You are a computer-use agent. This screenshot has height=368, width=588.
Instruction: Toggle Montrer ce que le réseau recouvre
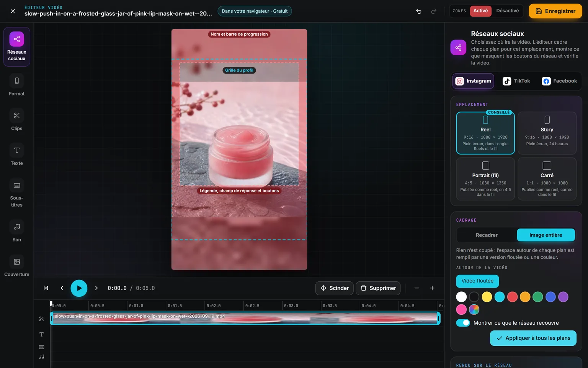(x=463, y=323)
